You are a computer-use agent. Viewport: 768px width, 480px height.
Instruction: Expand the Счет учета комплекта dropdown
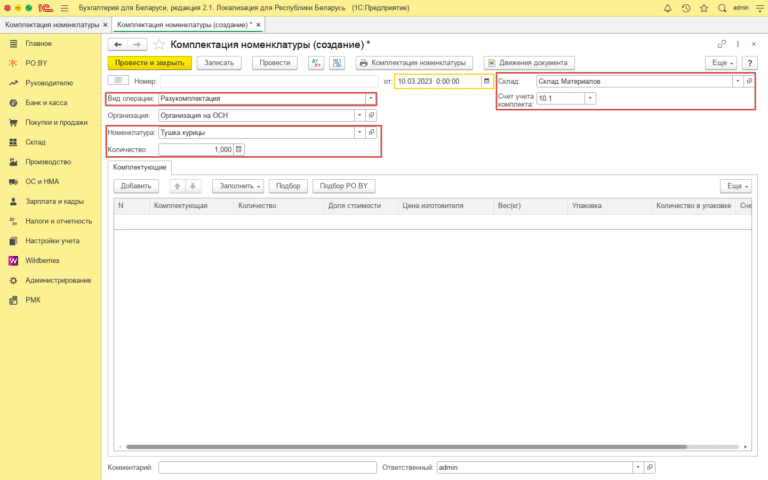click(590, 98)
